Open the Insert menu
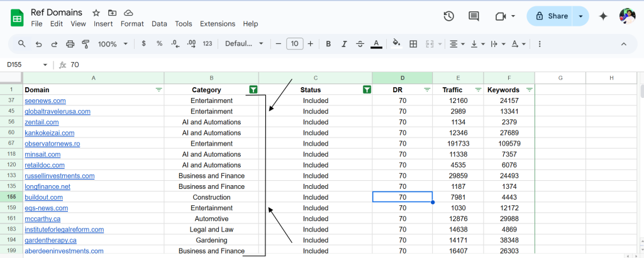This screenshot has width=644, height=258. pyautogui.click(x=103, y=24)
